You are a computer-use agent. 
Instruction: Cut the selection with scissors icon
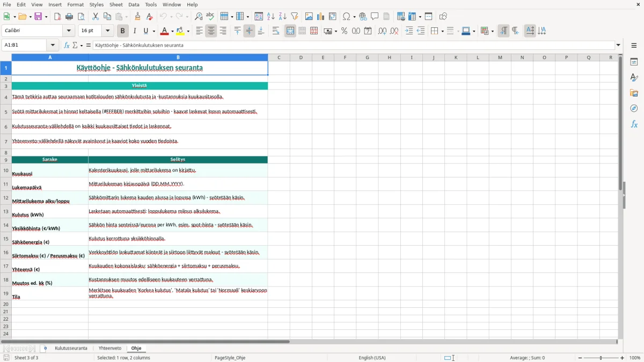pyautogui.click(x=96, y=17)
